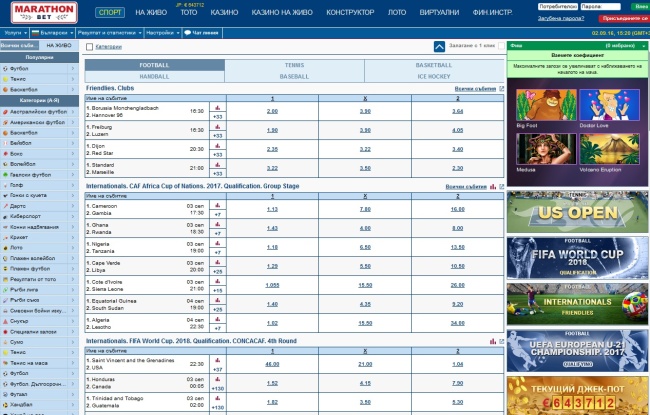Image resolution: width=650 pixels, height=415 pixels.
Task: Click the red registration button
Action: pyautogui.click(x=624, y=18)
